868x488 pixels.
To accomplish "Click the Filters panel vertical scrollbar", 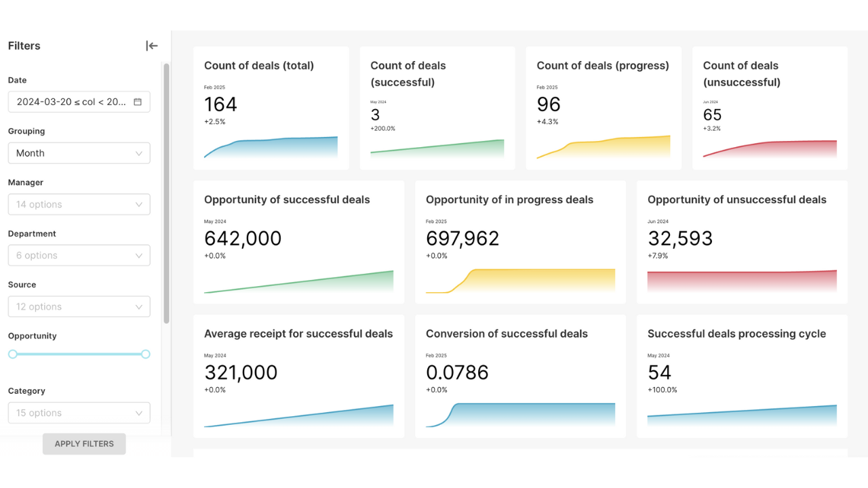I will (x=167, y=193).
